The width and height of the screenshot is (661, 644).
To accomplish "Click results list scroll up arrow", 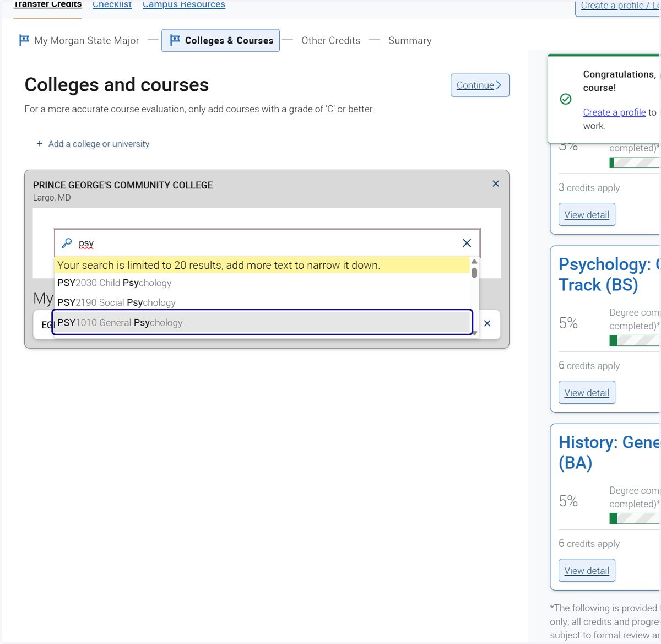I will [474, 262].
